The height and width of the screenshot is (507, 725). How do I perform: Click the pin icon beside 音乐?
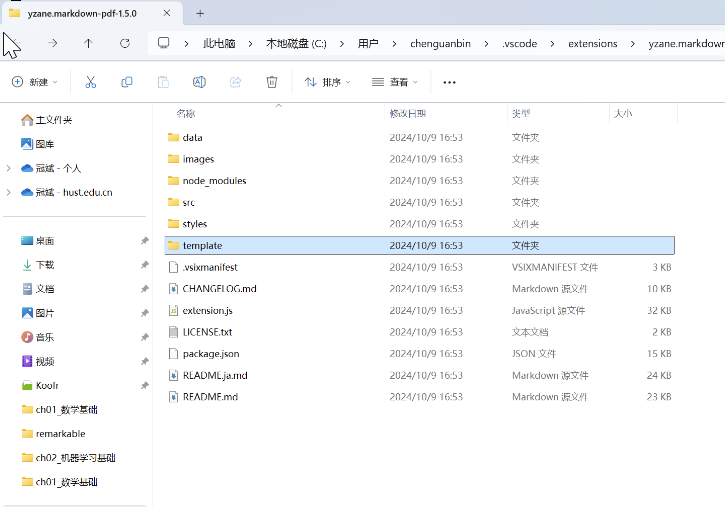145,337
